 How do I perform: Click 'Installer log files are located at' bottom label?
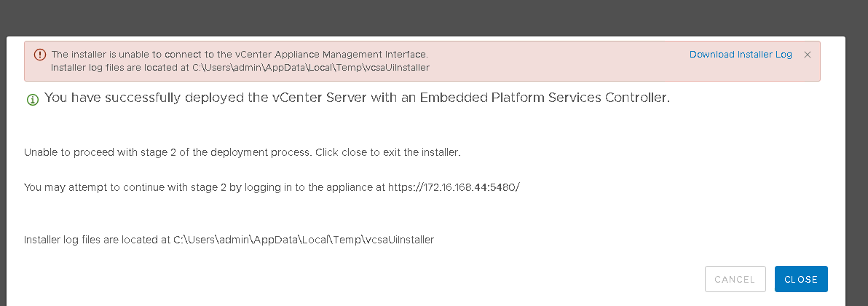tap(97, 240)
